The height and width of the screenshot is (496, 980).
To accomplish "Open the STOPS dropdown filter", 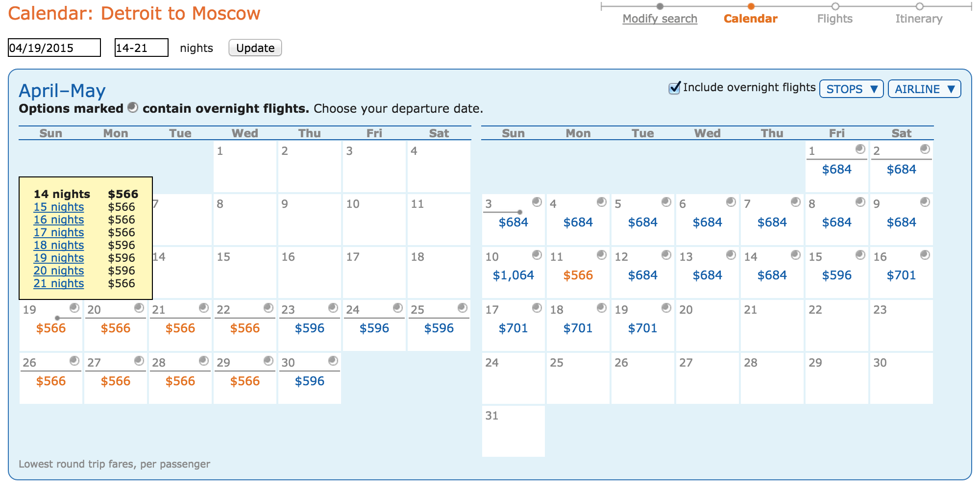I will (x=851, y=89).
